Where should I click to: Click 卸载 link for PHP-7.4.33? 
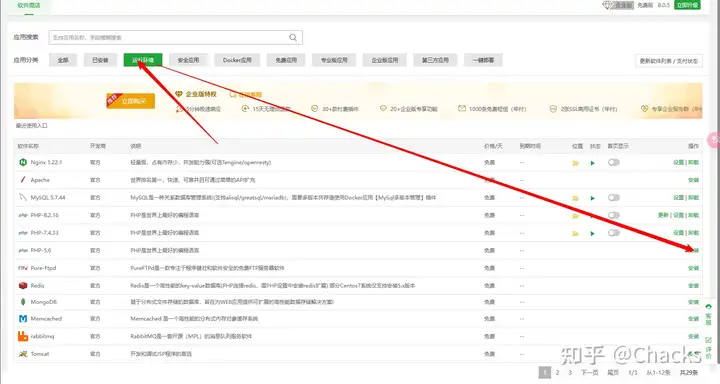click(693, 233)
